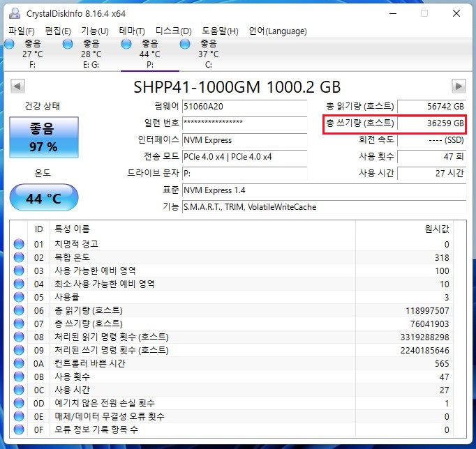Click status icon for 03 사용 가능한 예비 영역

19,271
